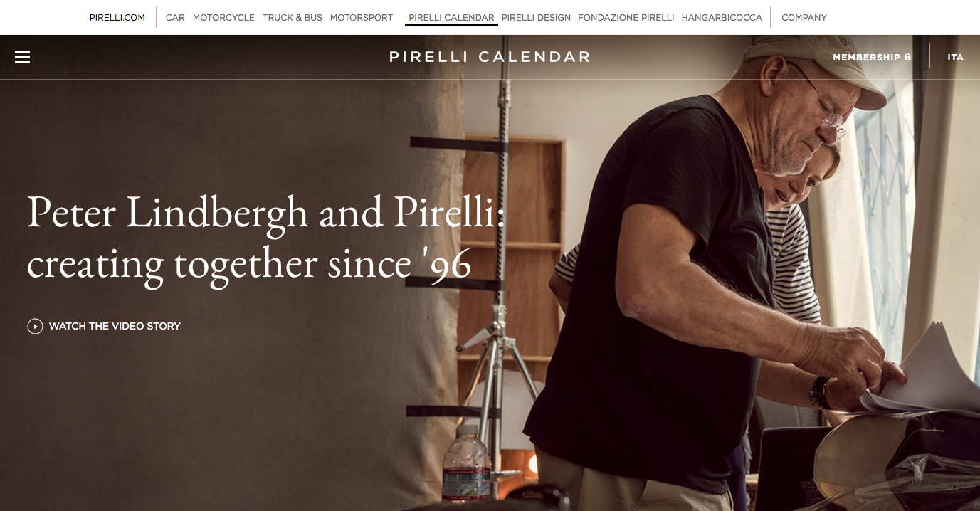Open the hamburger navigation menu
This screenshot has width=980, height=511.
[x=22, y=57]
